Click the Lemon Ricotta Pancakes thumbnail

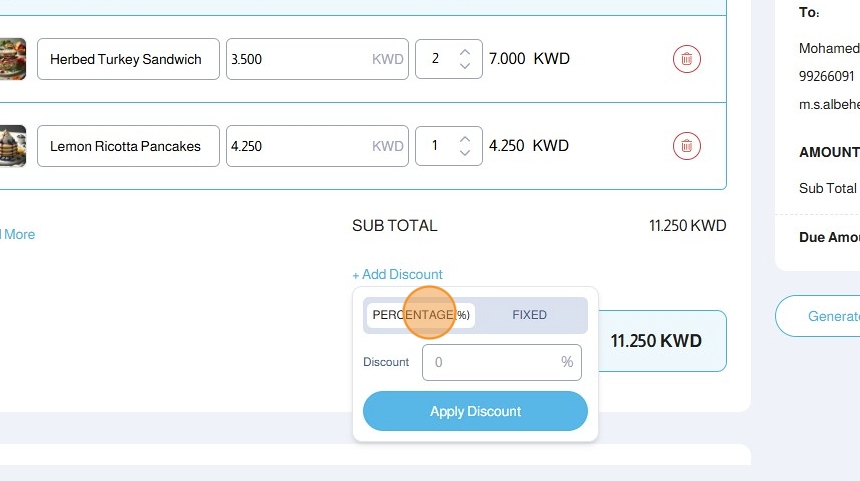(12, 146)
